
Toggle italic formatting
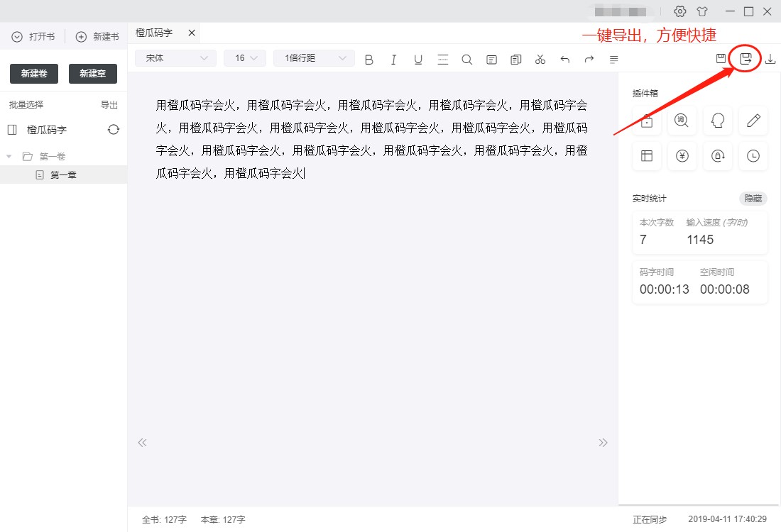click(x=393, y=60)
